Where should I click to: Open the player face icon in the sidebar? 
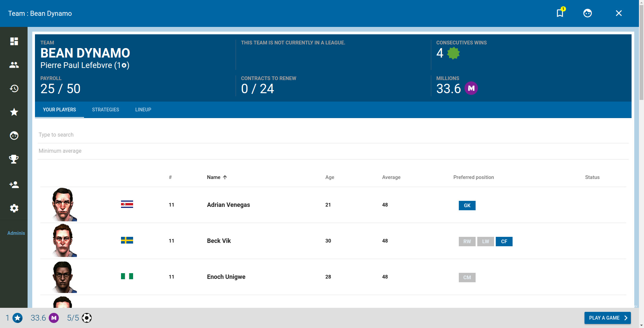tap(14, 136)
